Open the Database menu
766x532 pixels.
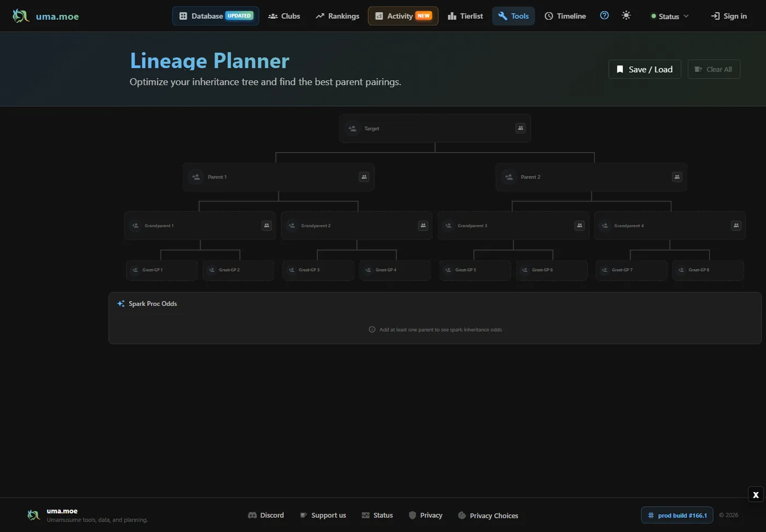[216, 16]
